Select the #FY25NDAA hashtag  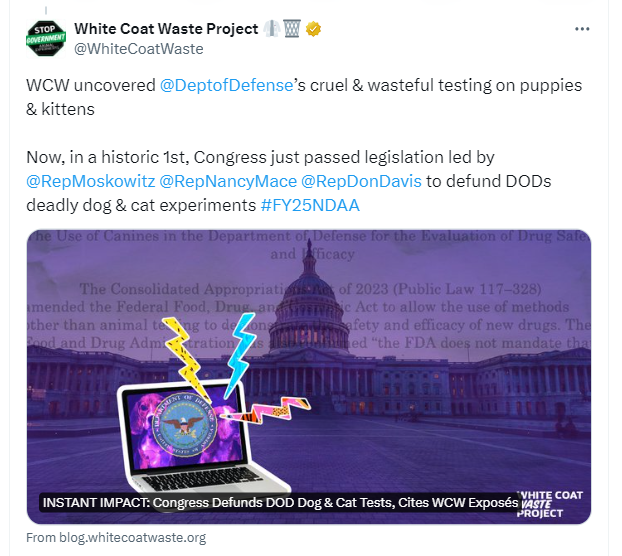pos(310,206)
